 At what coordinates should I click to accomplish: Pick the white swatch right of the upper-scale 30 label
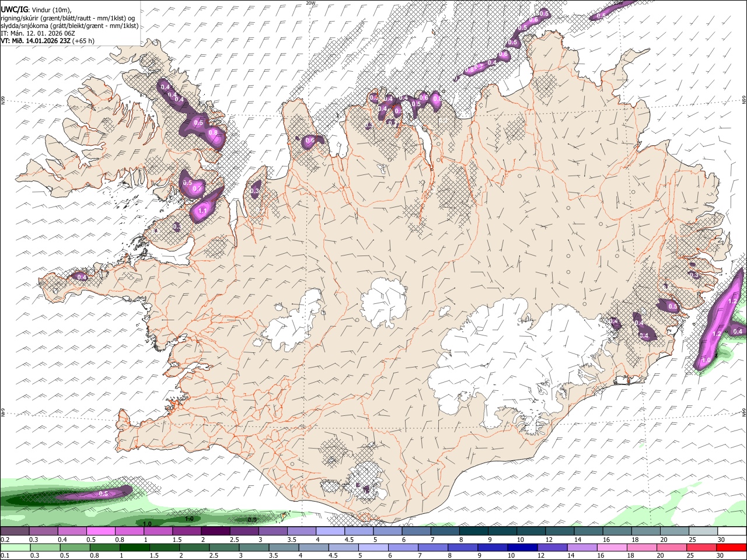point(732,531)
